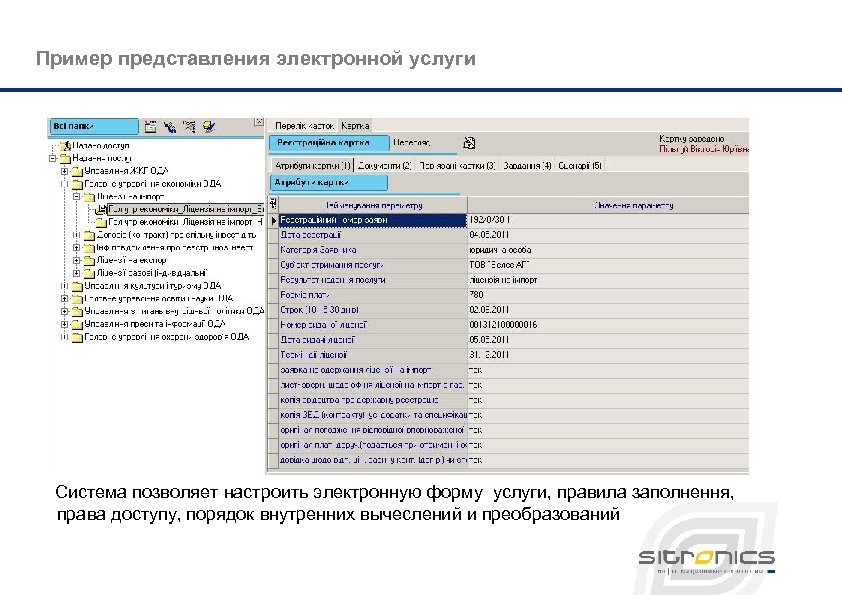Expand the Управління ЖКГ ОДА tree node
Image resolution: width=842 pixels, height=595 pixels.
coord(64,170)
